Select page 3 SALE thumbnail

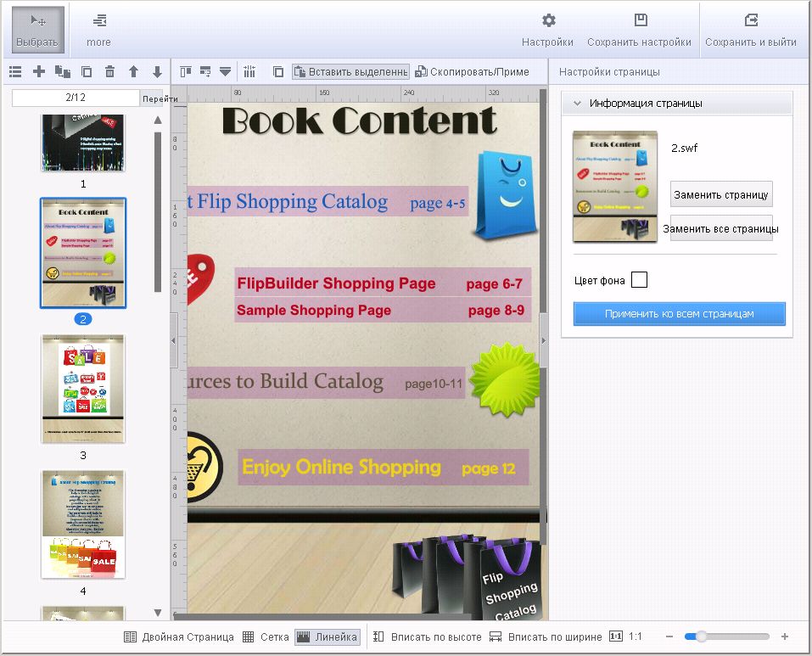pos(83,389)
